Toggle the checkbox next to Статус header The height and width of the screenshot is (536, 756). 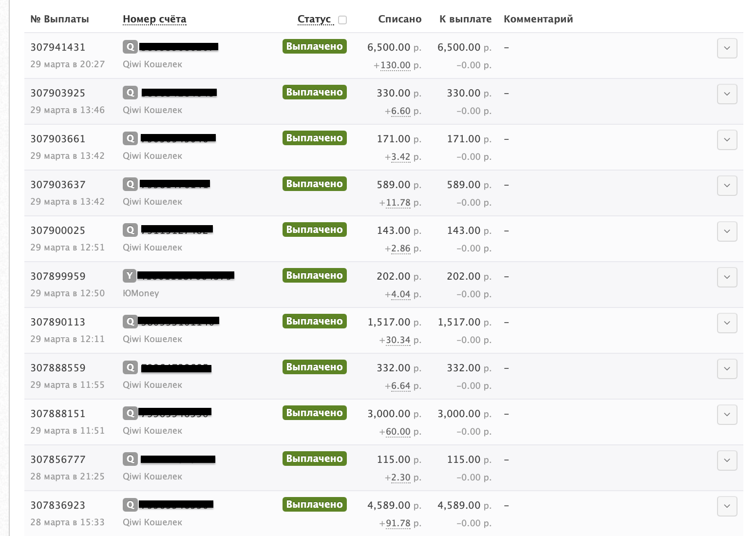pos(342,20)
